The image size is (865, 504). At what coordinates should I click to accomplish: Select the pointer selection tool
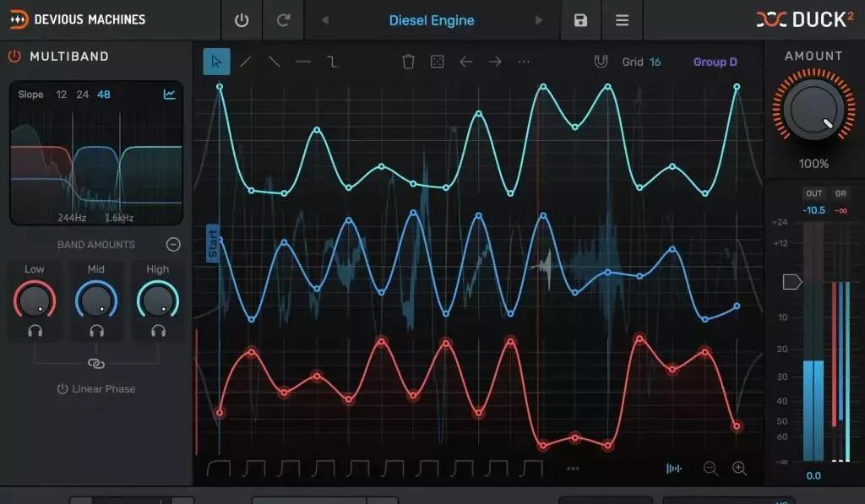click(216, 62)
